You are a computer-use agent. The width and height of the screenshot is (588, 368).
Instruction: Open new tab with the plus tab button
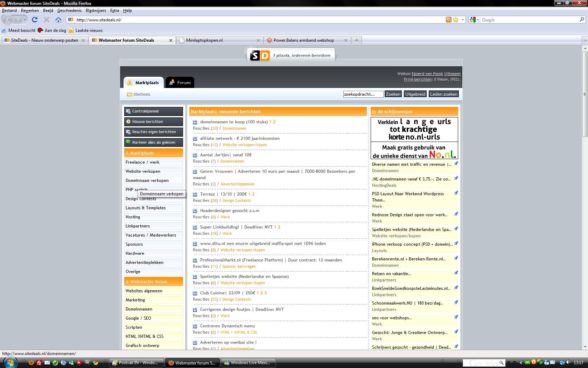coord(357,40)
